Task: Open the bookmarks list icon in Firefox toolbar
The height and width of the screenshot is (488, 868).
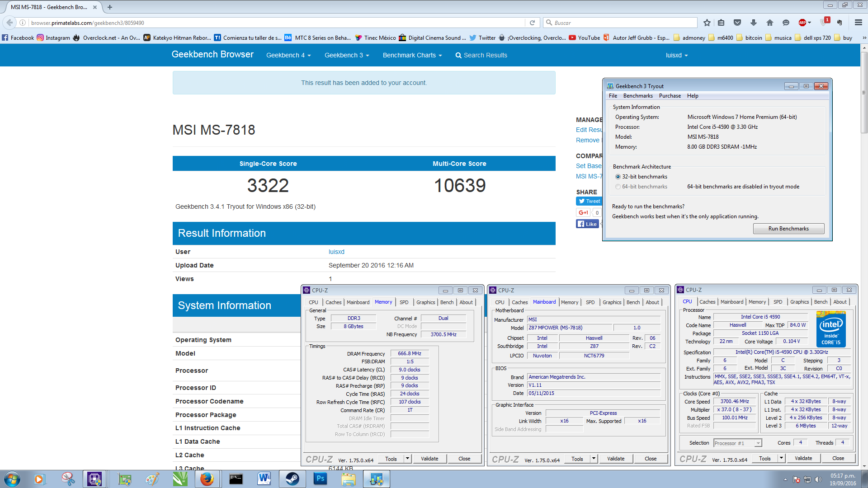Action: coord(721,23)
